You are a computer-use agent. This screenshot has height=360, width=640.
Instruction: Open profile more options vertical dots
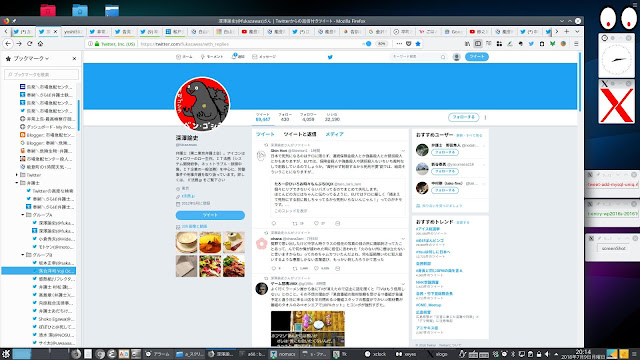pyautogui.click(x=485, y=118)
